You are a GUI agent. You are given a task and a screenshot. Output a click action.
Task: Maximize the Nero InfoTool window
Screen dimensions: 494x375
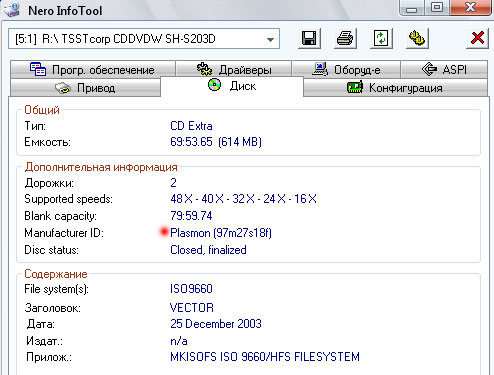[437, 7]
